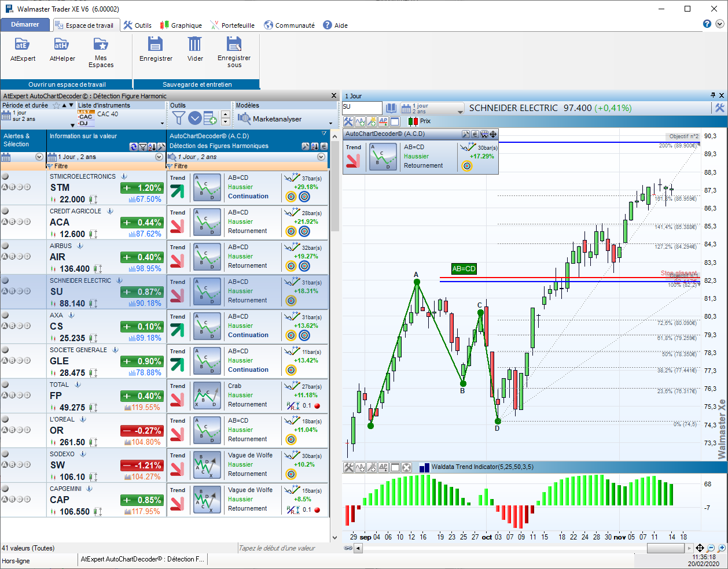Screen dimensions: 728x569
Task: Toggle alert ball for AIRBUS row
Action: [5, 246]
